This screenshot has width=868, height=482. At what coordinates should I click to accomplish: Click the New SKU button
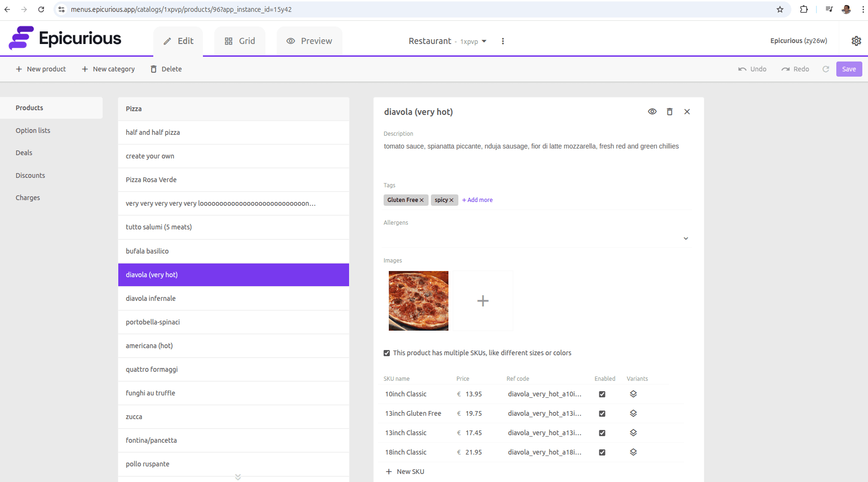(404, 472)
